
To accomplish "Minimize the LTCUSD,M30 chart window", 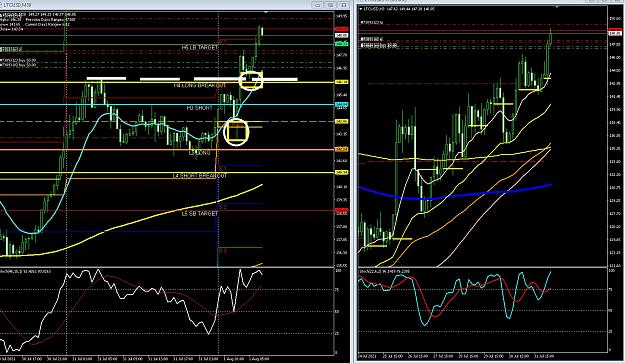I will coord(318,5).
